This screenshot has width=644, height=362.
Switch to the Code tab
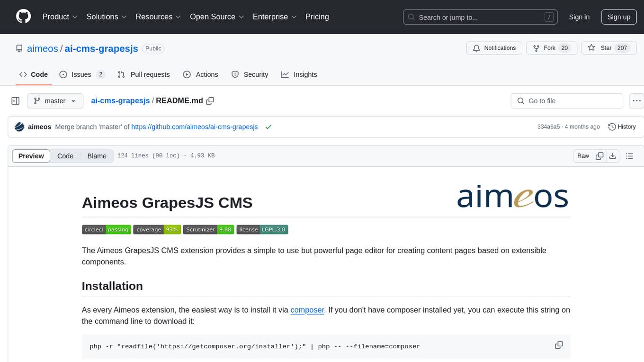(33, 74)
